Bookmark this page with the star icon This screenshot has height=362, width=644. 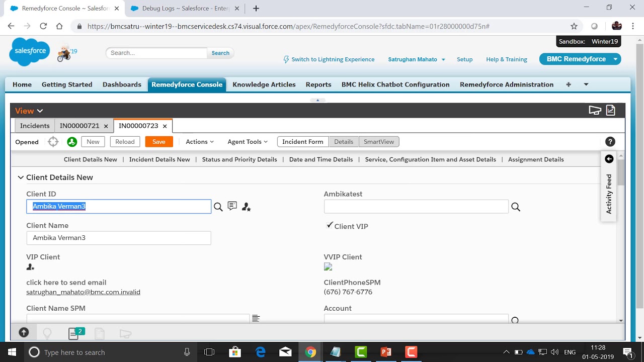(x=574, y=26)
